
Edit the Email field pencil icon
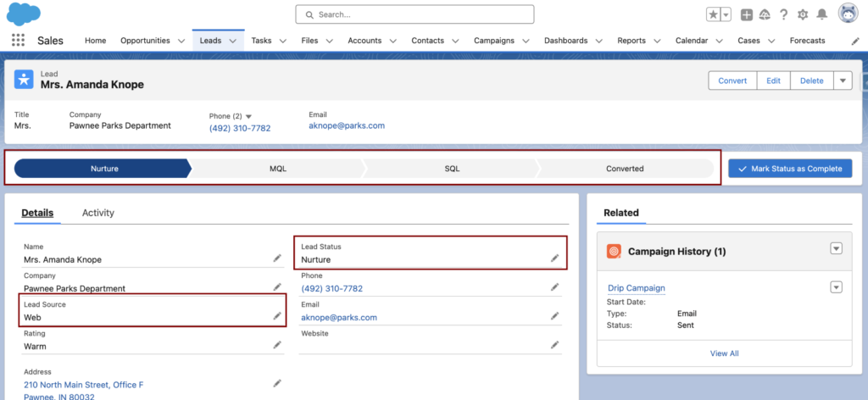pos(554,316)
